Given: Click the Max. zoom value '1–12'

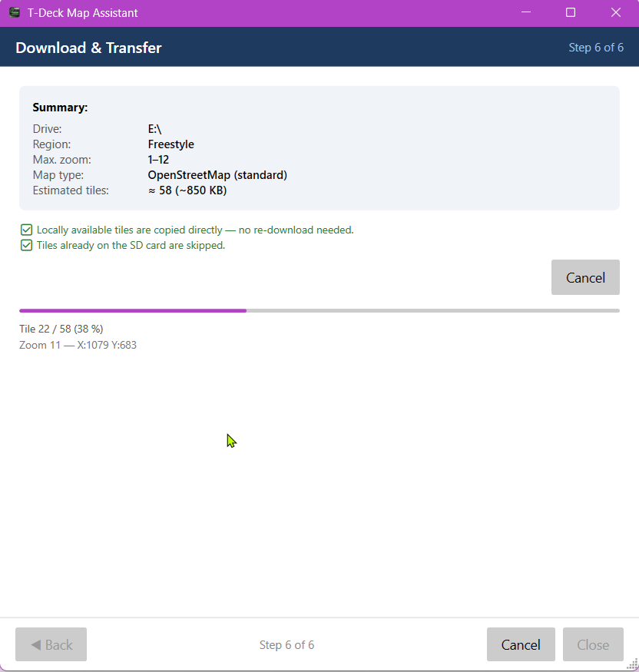Looking at the screenshot, I should [x=158, y=160].
